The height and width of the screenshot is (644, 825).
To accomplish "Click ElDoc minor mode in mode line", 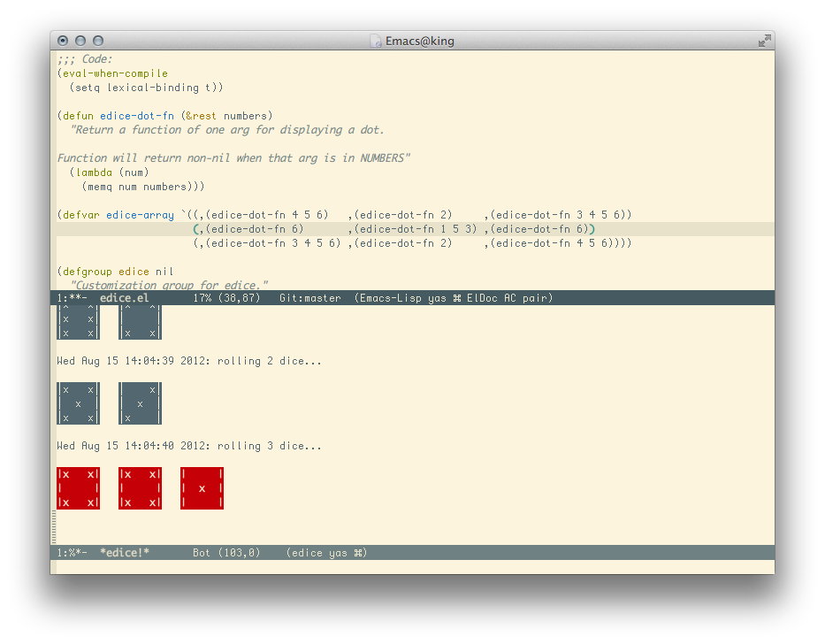I will coord(482,298).
